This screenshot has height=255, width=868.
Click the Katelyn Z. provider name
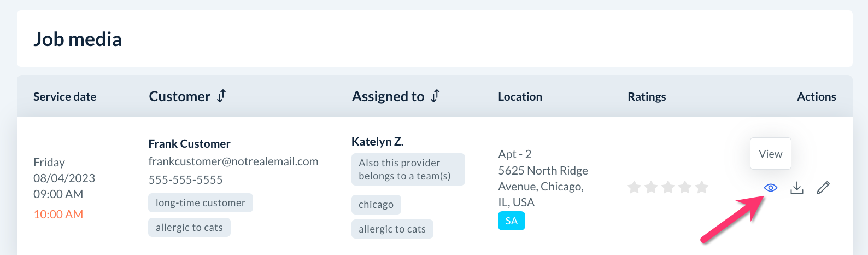pos(377,142)
